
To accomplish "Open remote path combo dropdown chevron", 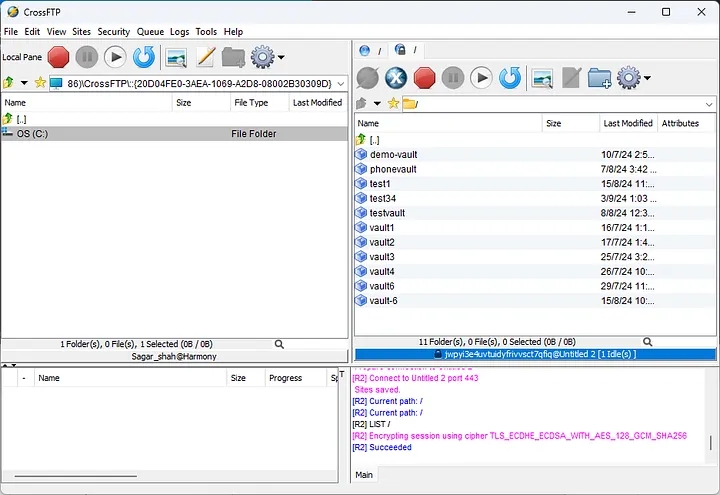I will point(709,104).
